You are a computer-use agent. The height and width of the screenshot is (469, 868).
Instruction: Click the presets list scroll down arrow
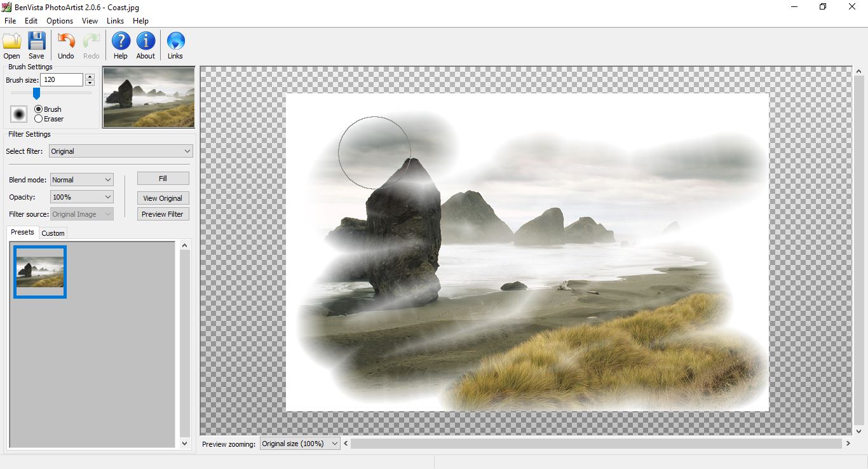point(185,444)
